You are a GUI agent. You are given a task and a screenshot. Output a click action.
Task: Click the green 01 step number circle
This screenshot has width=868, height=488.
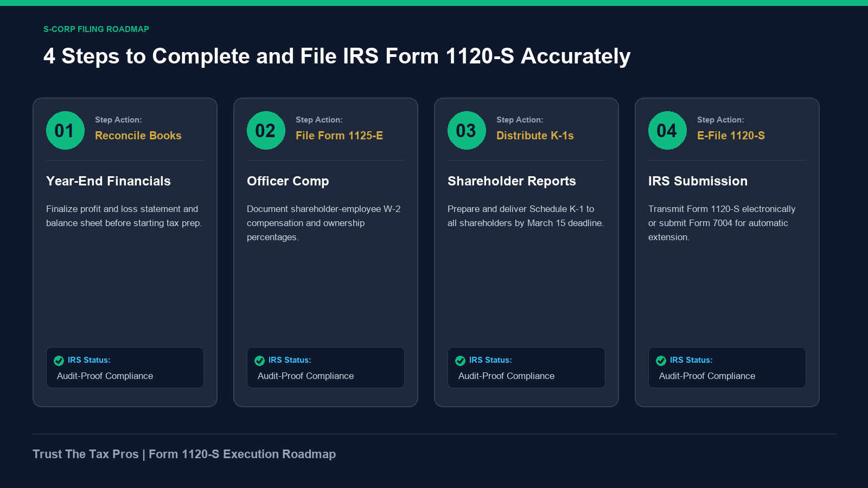point(65,130)
